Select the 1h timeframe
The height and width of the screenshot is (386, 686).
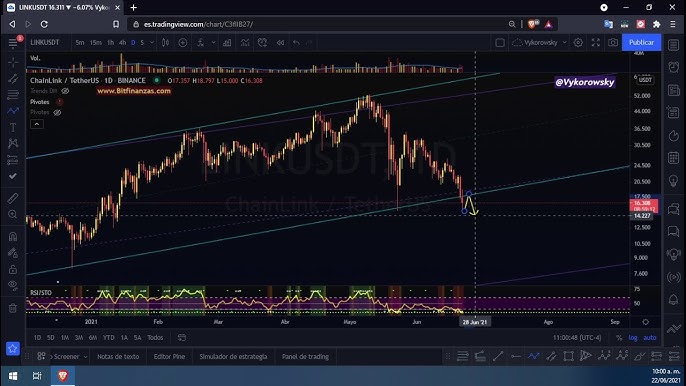click(x=110, y=42)
